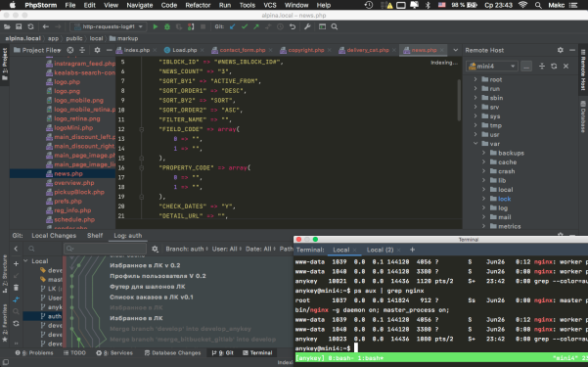Viewport: 588px width, 367px height.
Task: Click the Git log settings gear
Action: tap(155, 249)
